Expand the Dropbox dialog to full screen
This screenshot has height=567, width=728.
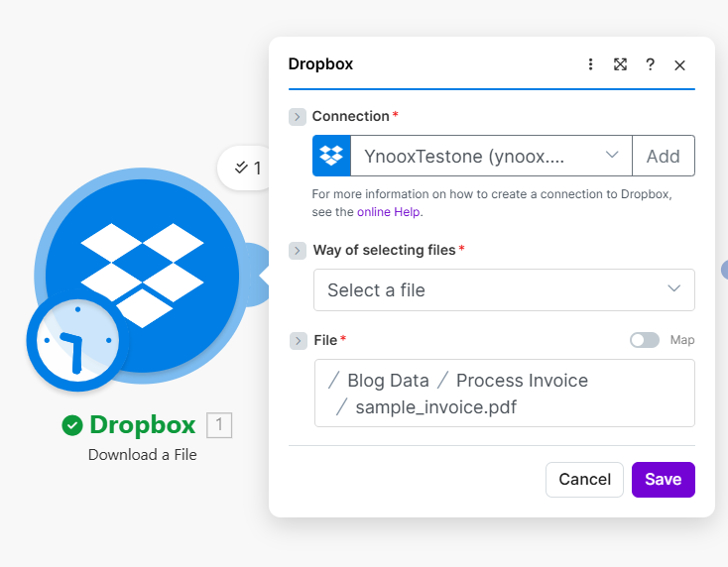point(620,64)
